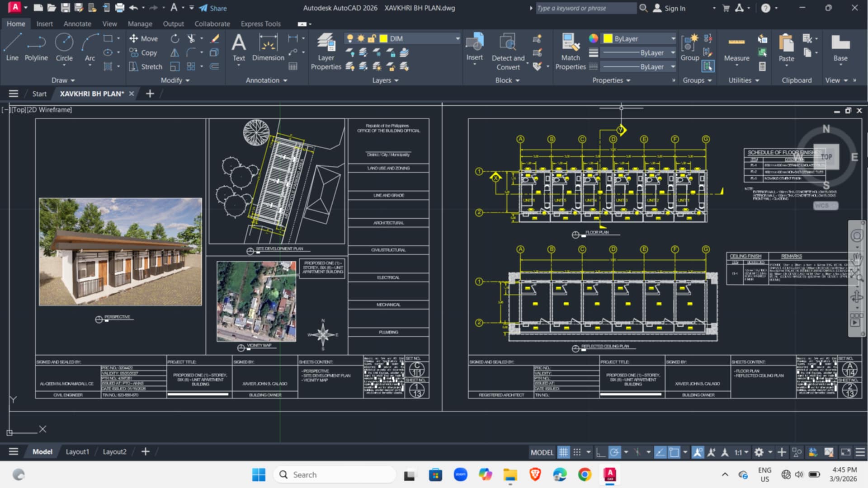
Task: Launch the Measure utility
Action: coord(736,48)
